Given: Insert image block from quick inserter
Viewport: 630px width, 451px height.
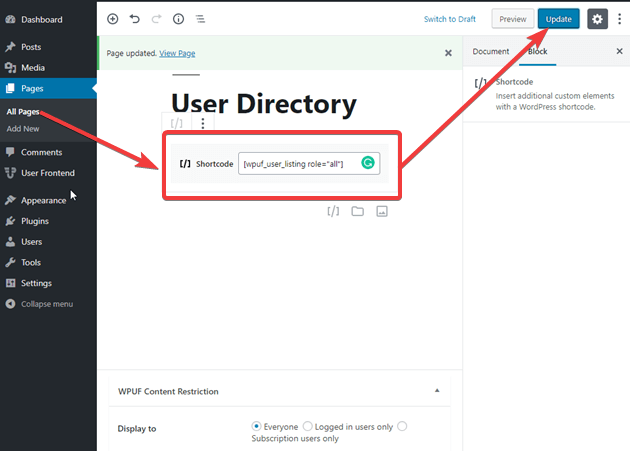Looking at the screenshot, I should tap(382, 211).
